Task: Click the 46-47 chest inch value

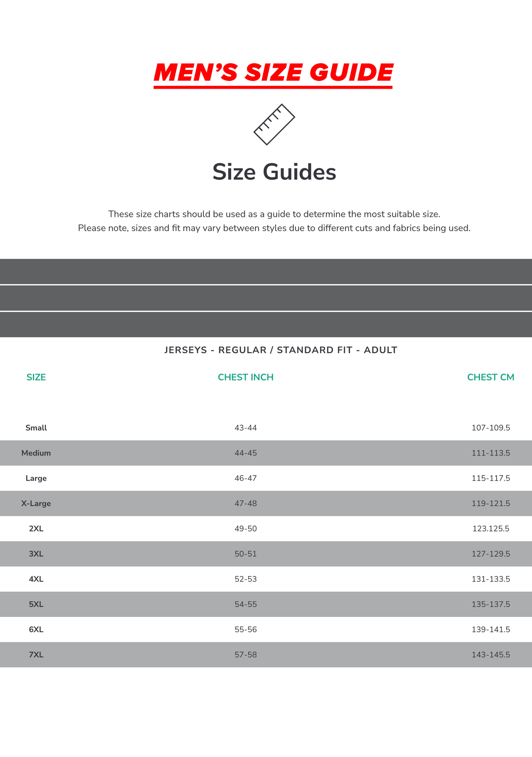Action: 246,478
